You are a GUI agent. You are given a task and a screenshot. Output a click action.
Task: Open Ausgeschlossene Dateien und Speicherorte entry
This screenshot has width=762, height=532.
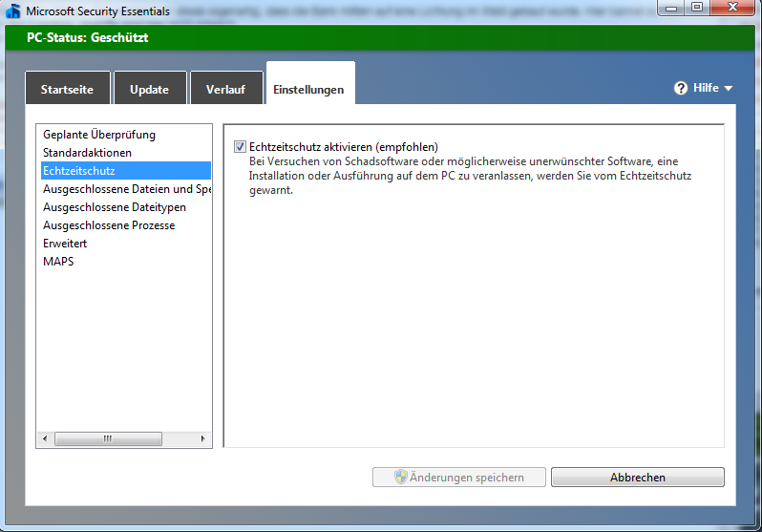pyautogui.click(x=126, y=189)
